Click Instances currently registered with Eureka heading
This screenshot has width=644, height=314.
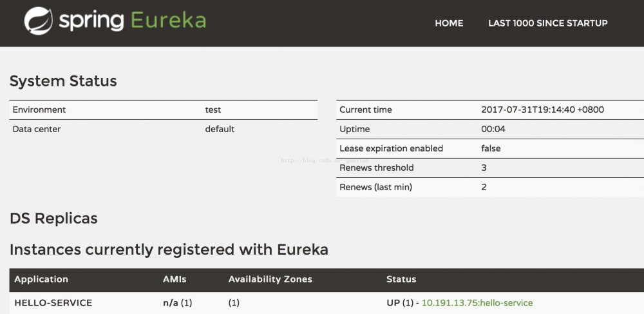point(169,250)
